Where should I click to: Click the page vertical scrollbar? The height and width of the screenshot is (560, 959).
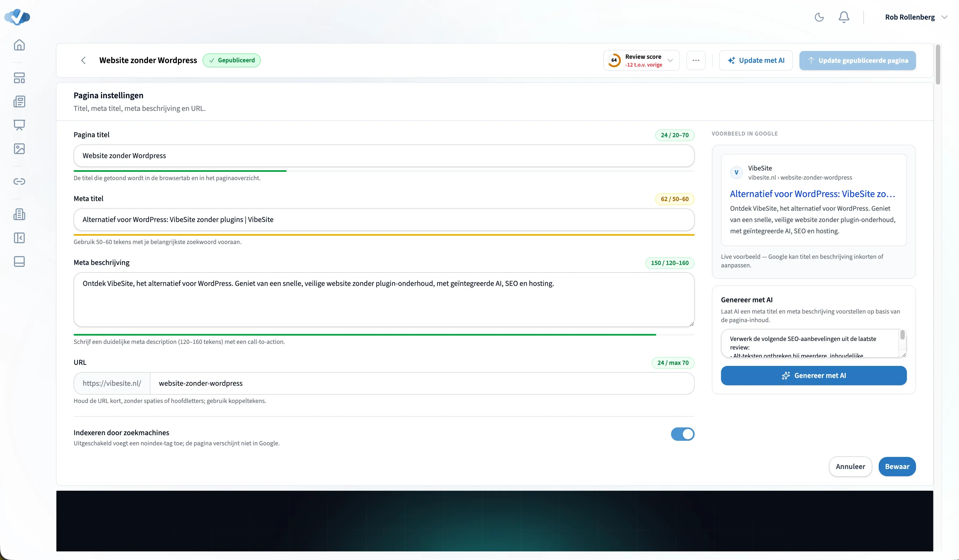[938, 65]
